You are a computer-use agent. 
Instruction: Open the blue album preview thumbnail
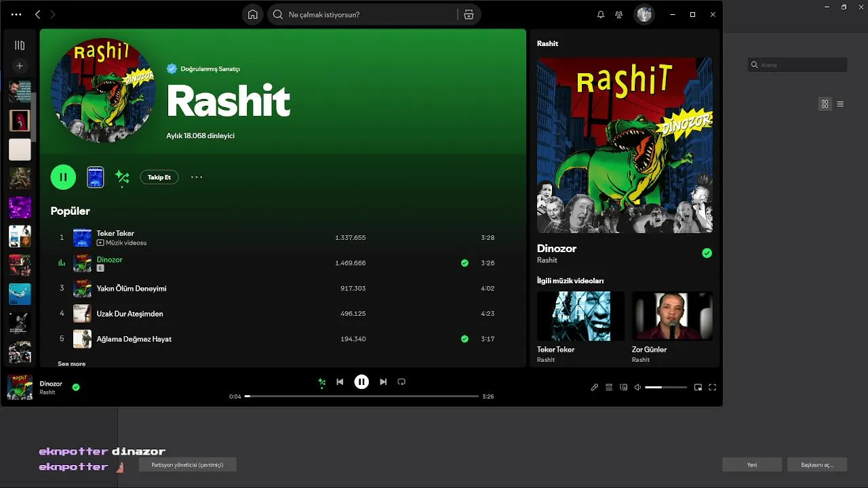click(x=96, y=177)
